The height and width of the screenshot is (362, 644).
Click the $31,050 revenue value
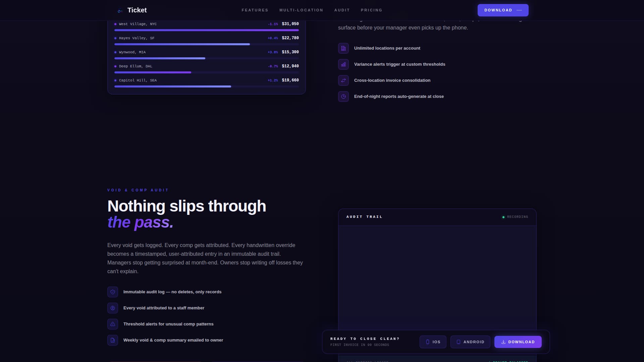click(290, 24)
